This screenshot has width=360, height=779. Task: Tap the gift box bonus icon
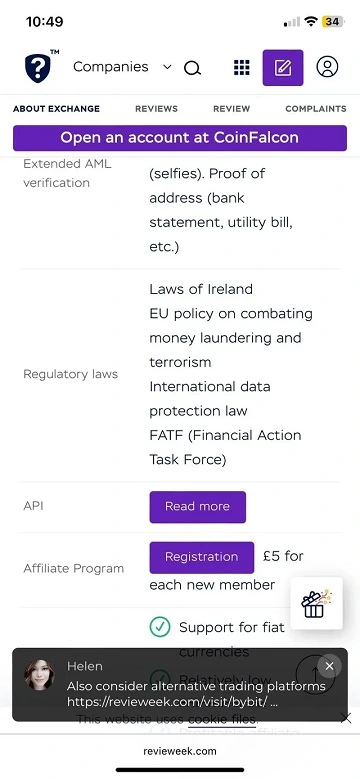(x=316, y=603)
